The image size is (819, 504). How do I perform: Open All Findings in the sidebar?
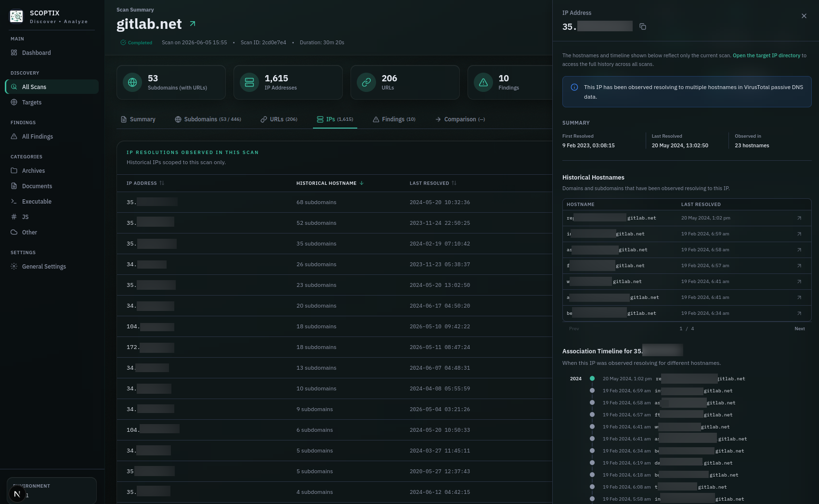tap(52, 137)
